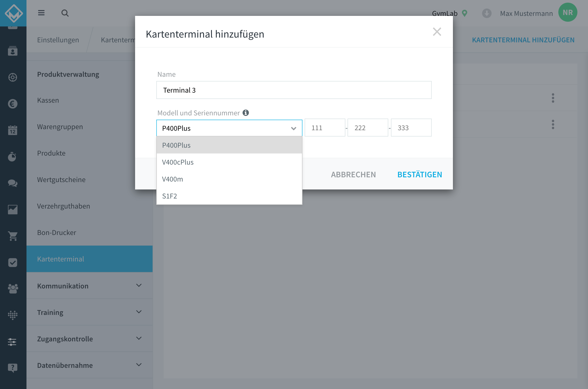Click the info icon beside Modell und Seriennummer
Image resolution: width=588 pixels, height=389 pixels.
point(246,113)
